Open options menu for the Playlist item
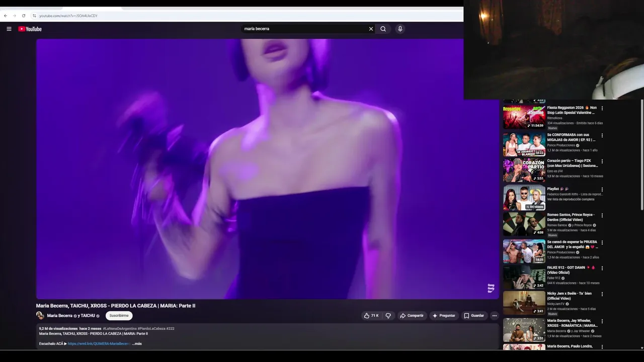This screenshot has width=644, height=362. (x=602, y=190)
